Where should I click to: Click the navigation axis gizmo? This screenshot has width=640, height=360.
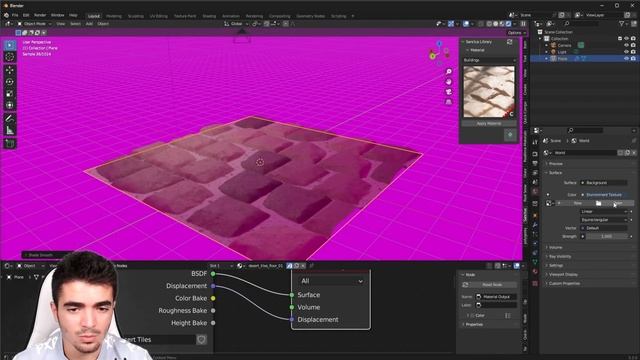(x=439, y=52)
